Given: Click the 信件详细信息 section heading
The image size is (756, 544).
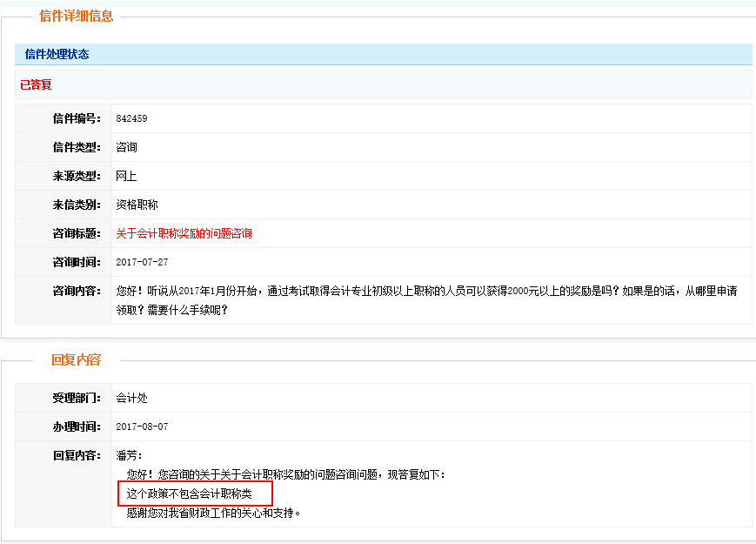Looking at the screenshot, I should (x=76, y=17).
